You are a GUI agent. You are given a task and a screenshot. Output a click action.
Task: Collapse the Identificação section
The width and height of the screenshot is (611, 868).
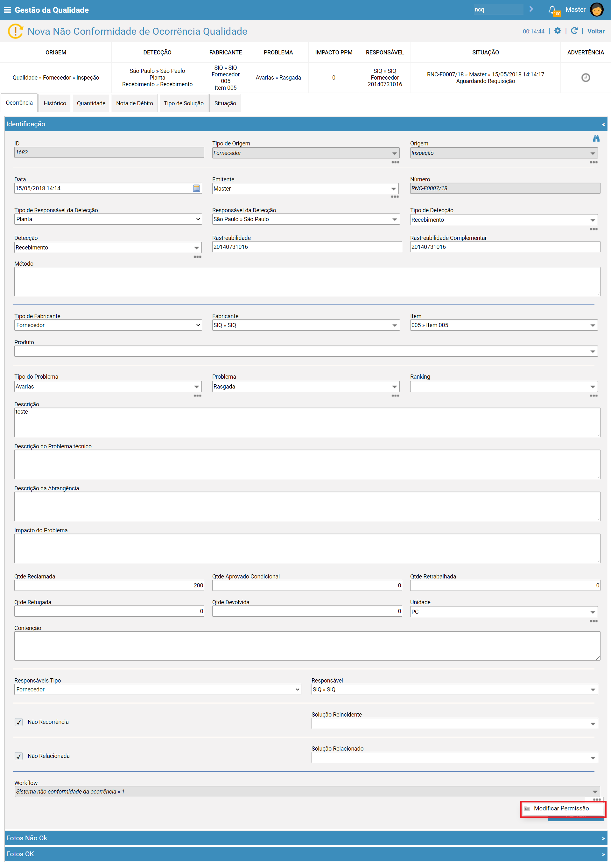click(603, 124)
